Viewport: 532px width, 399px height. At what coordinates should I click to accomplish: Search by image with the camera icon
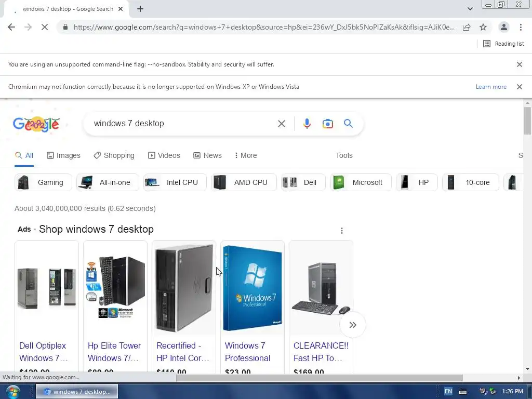[x=328, y=124]
